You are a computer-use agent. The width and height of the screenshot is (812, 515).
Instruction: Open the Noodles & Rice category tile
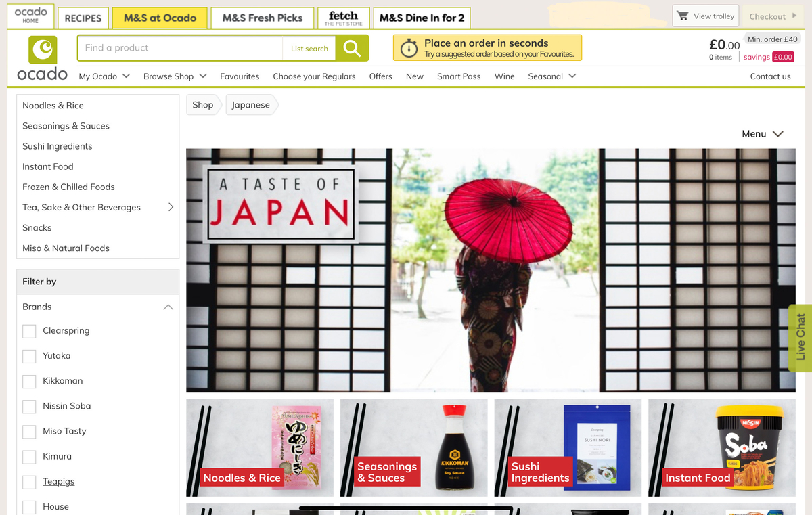[x=260, y=448]
